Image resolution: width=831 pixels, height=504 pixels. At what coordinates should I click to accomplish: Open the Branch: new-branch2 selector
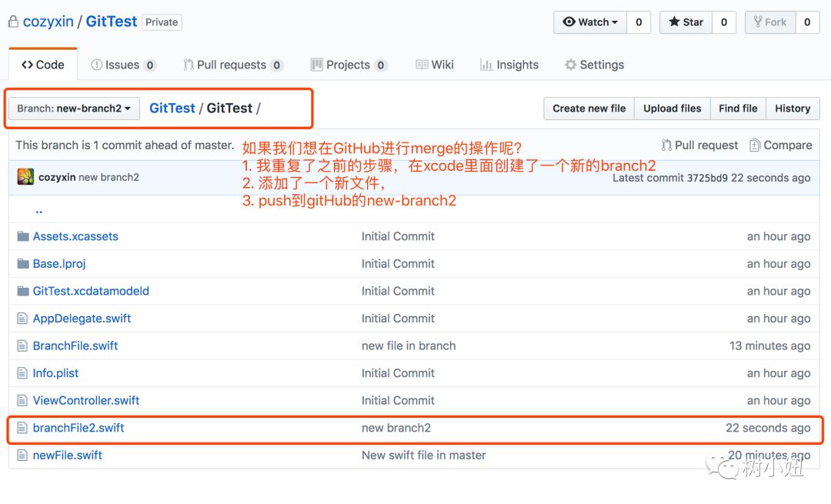(x=74, y=108)
